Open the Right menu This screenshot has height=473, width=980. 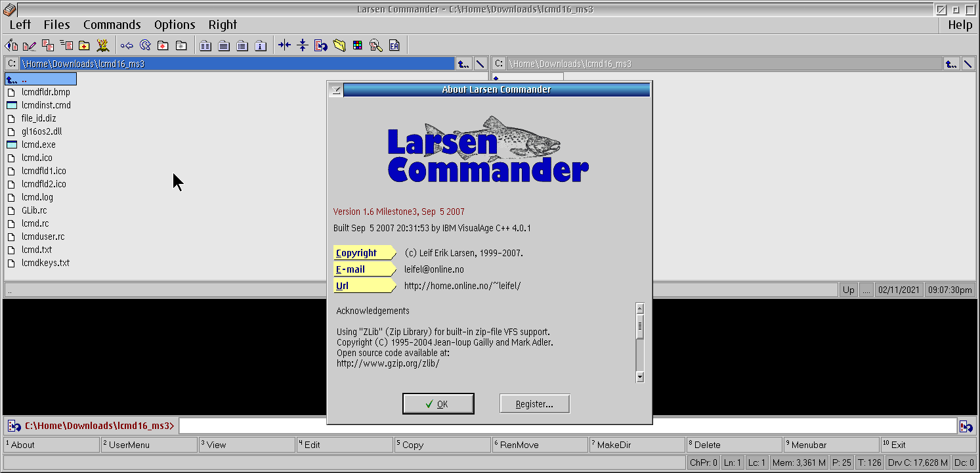223,25
